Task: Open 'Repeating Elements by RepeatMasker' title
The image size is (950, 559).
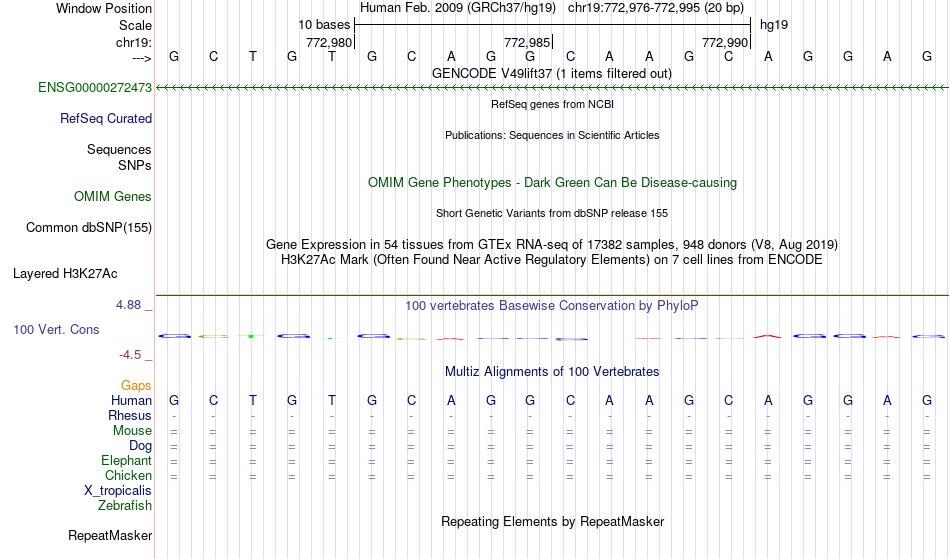Action: [x=552, y=521]
